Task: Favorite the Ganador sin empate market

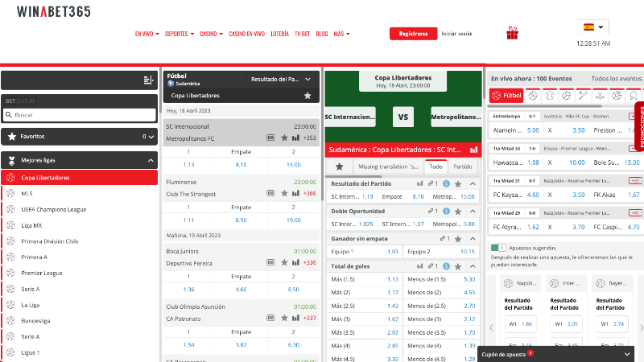Action: click(x=458, y=239)
